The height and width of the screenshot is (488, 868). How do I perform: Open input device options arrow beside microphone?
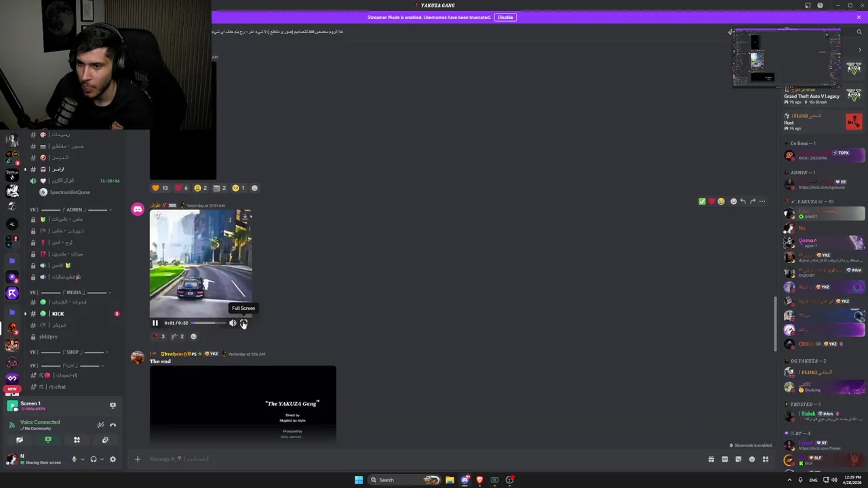tap(83, 460)
